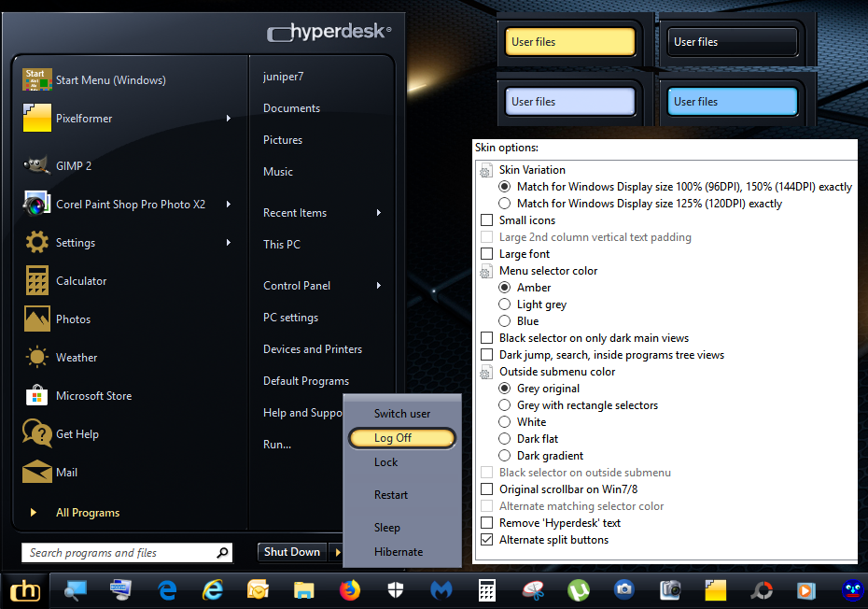Enable the Small icons checkbox
868x609 pixels.
[486, 220]
